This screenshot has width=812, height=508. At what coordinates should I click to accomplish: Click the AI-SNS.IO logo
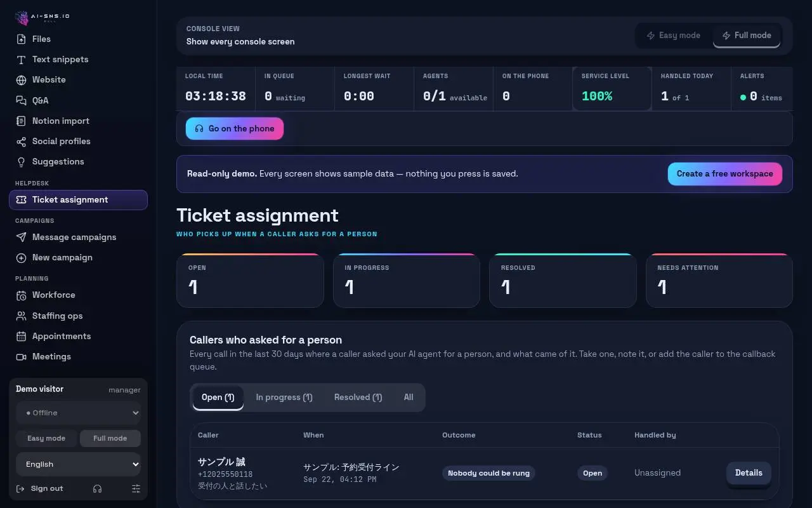[x=42, y=17]
